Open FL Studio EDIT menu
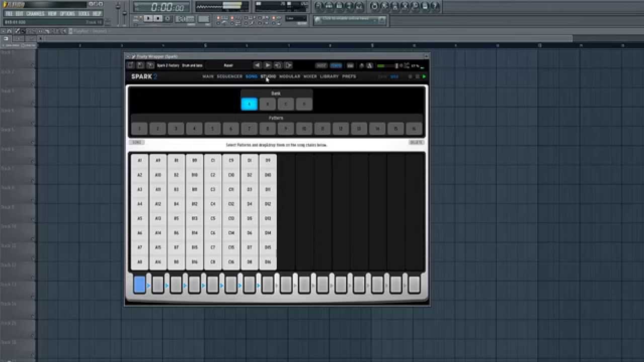 coord(20,14)
